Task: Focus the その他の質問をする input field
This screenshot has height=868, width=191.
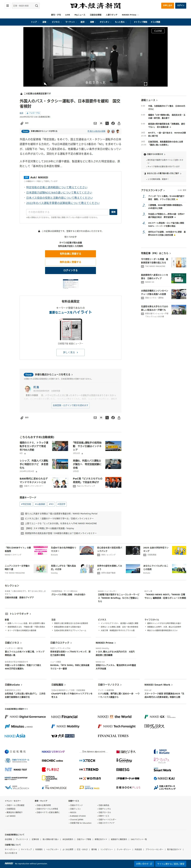Action: tap(67, 212)
